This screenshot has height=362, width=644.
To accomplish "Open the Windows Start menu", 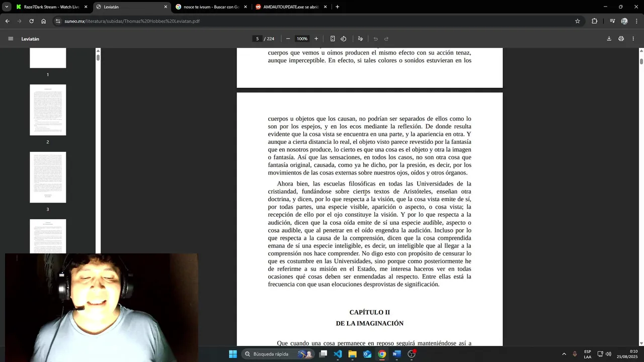I will click(x=233, y=354).
